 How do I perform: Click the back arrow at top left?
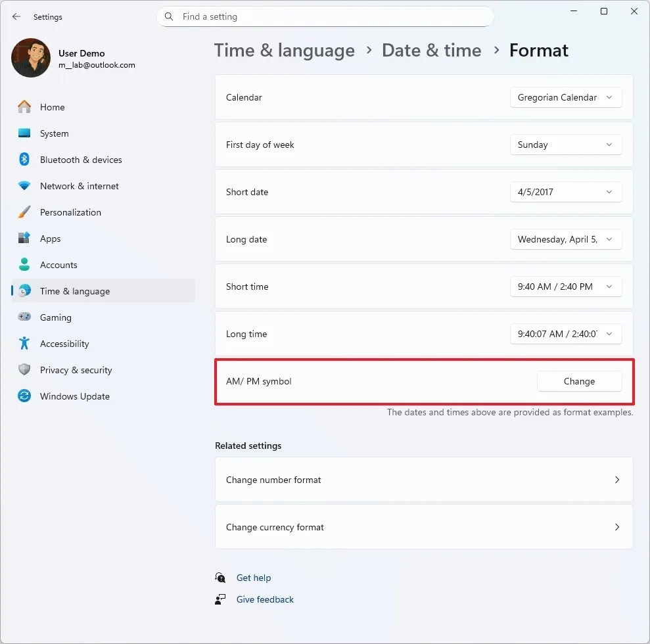pyautogui.click(x=16, y=17)
